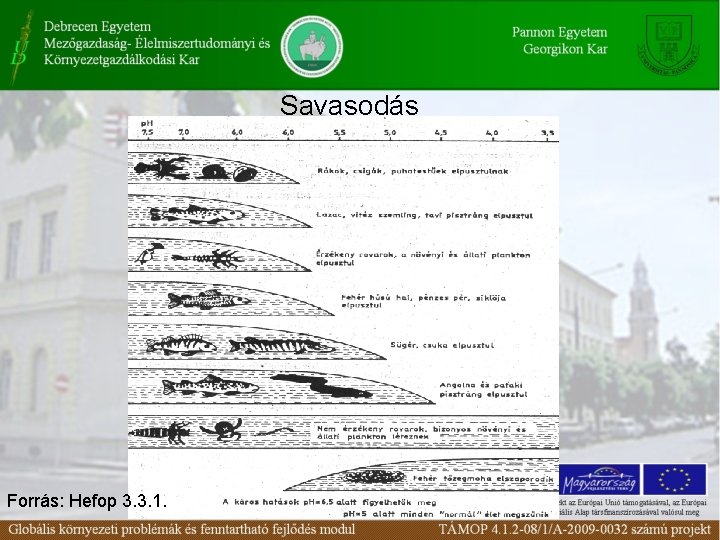The height and width of the screenshot is (540, 720).
Task: Click 'Lazac, vitéz szemling' caption
Action: point(425,215)
